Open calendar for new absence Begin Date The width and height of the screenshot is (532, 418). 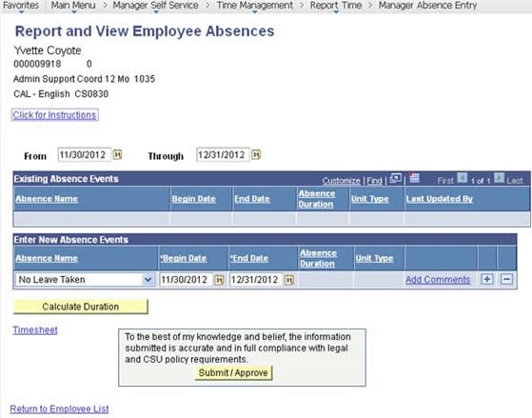click(219, 280)
